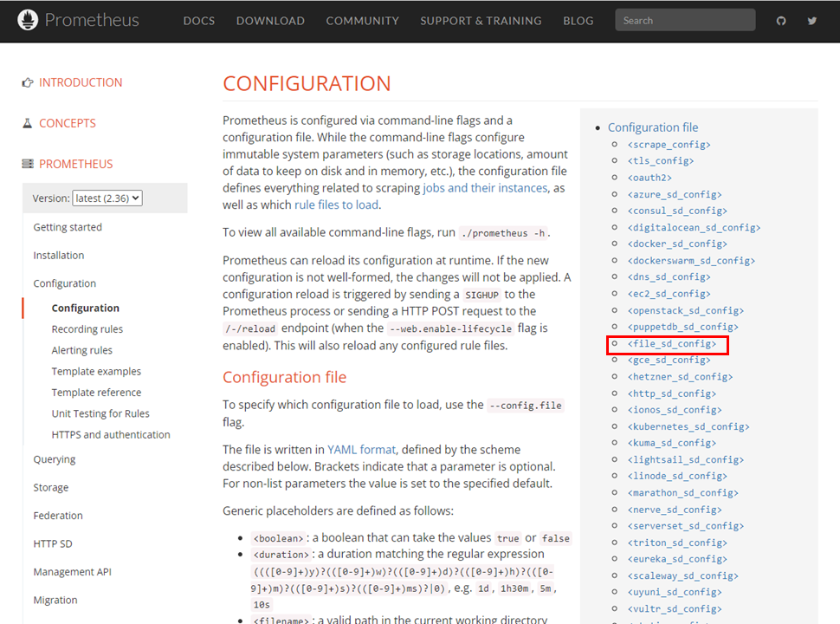The image size is (840, 624).
Task: Expand Storage in sidebar
Action: 51,487
